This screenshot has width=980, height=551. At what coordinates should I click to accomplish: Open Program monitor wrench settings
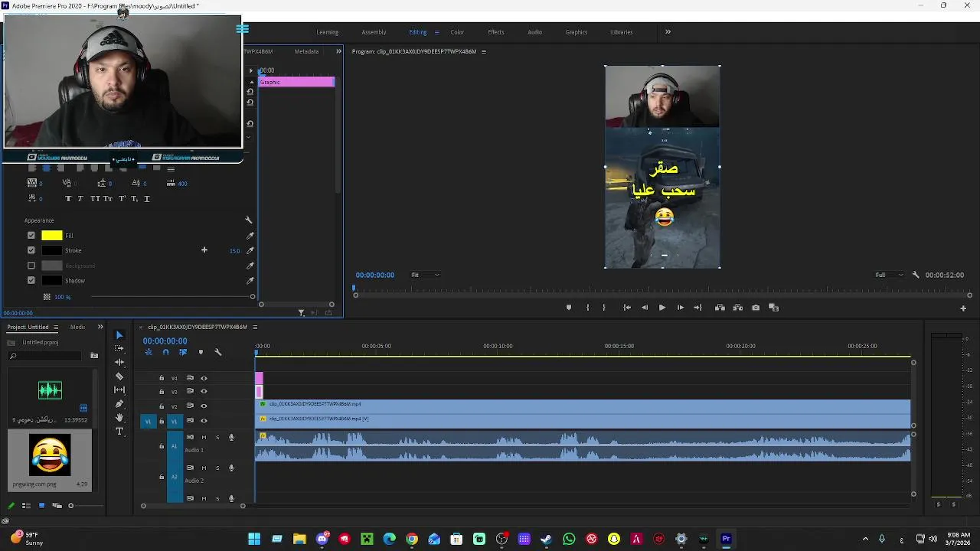point(915,275)
